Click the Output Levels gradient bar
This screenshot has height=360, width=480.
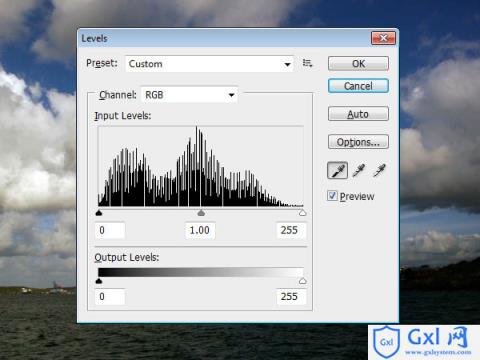point(201,272)
